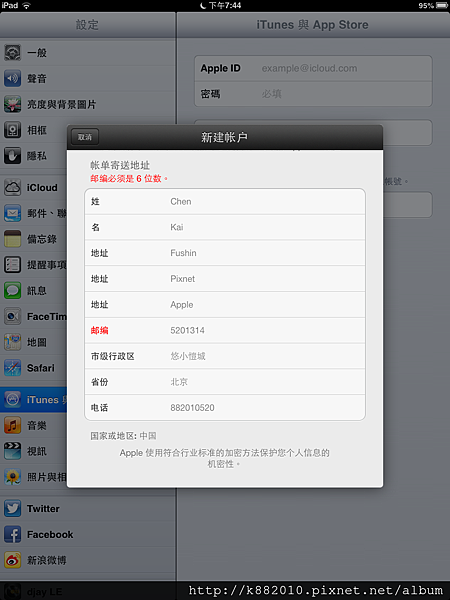
Task: Edit the phone field 882010520
Action: [225, 408]
